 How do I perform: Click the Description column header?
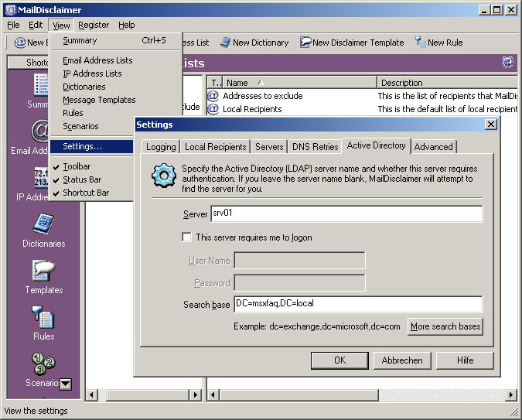click(448, 83)
